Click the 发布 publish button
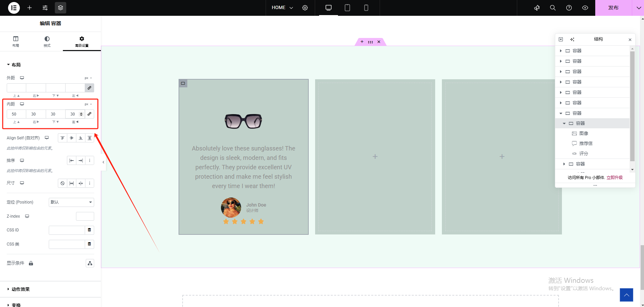644x307 pixels. 613,8
